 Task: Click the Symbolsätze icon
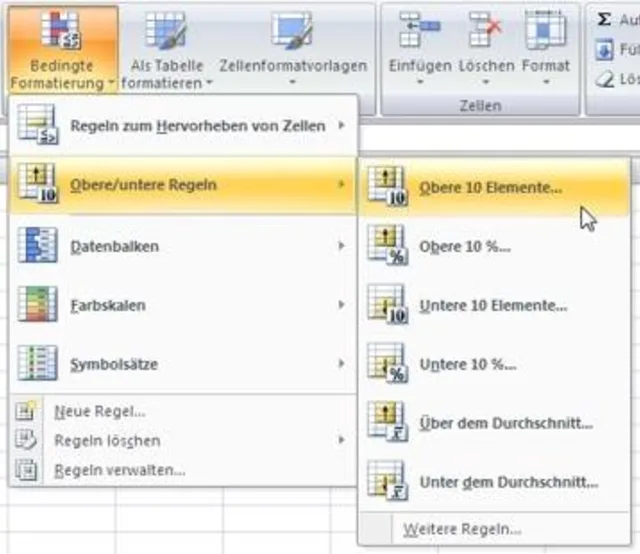click(38, 363)
